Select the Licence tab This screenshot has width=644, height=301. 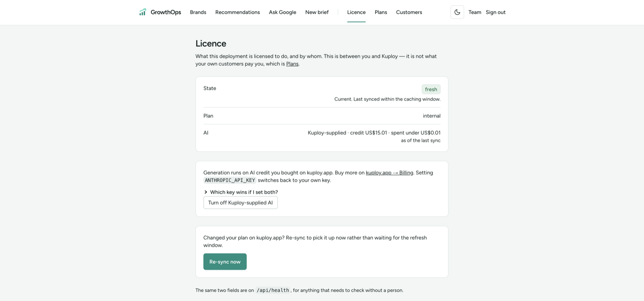pyautogui.click(x=356, y=12)
